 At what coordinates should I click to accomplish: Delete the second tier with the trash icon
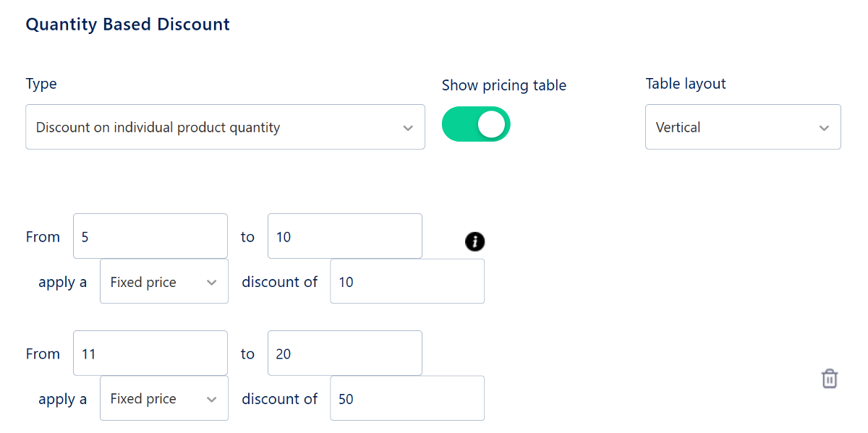[830, 378]
